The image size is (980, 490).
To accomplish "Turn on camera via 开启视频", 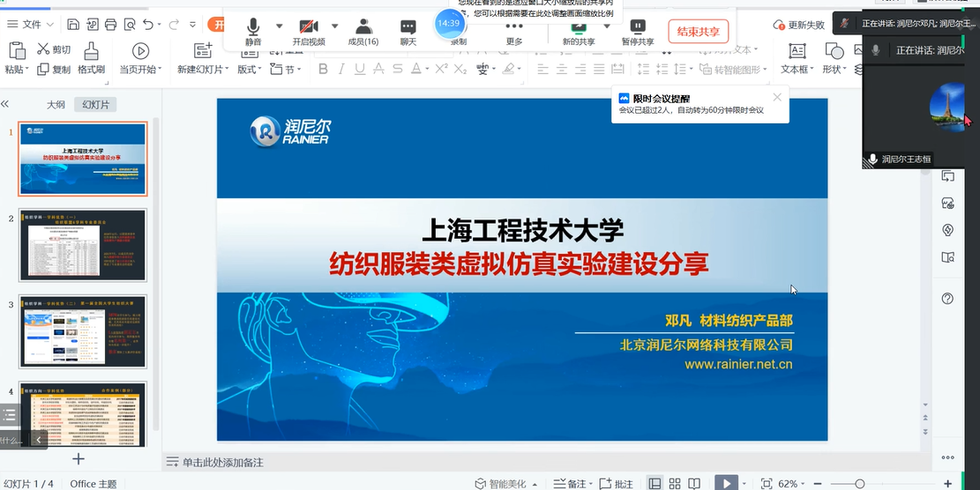I will pyautogui.click(x=309, y=32).
